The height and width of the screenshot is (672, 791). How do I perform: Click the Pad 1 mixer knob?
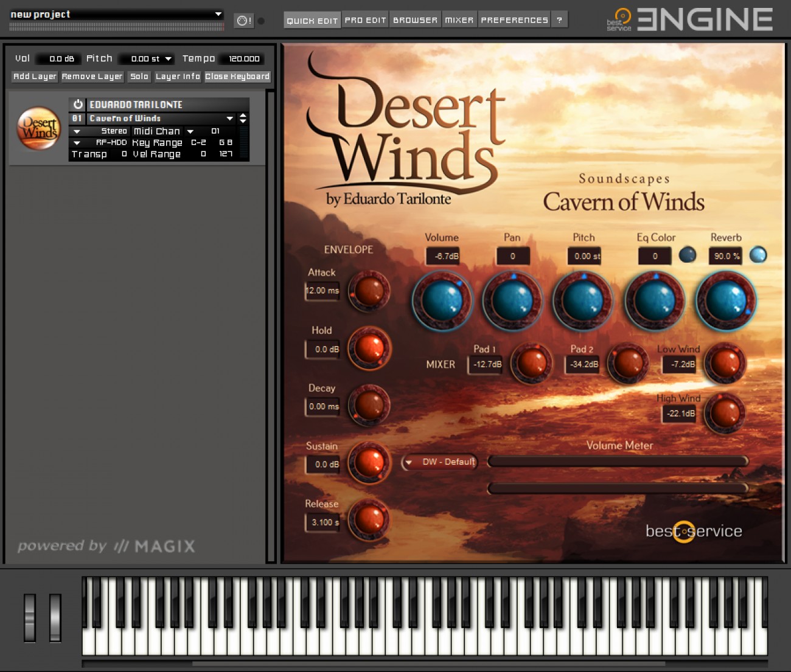click(531, 363)
